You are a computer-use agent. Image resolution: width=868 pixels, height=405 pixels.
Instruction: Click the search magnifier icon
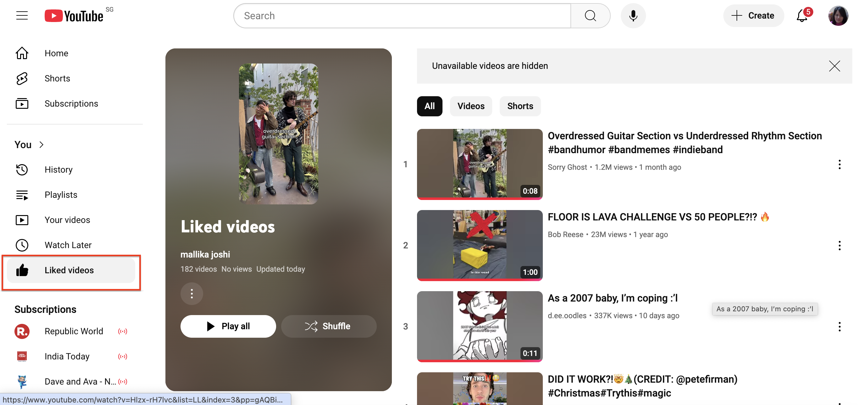click(590, 15)
